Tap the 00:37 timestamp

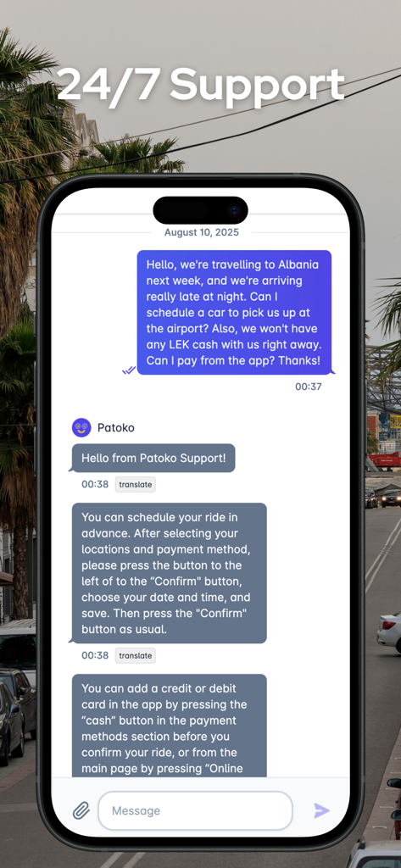point(309,387)
